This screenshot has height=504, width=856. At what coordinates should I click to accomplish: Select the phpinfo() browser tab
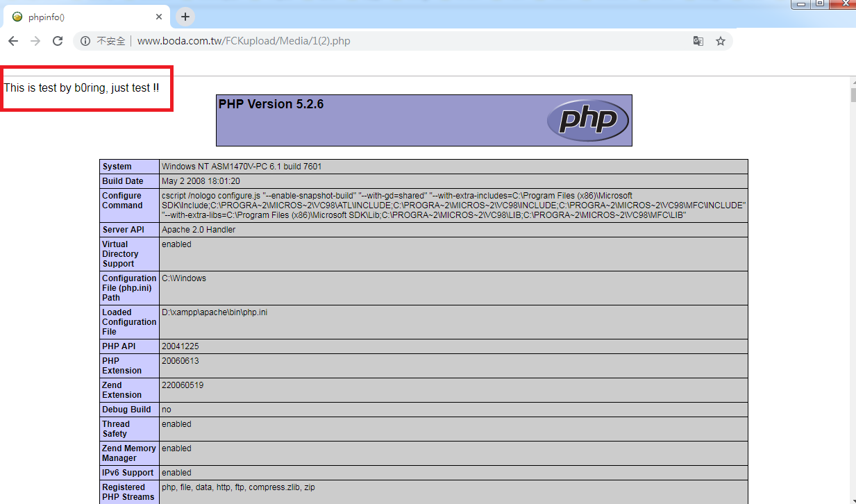87,17
